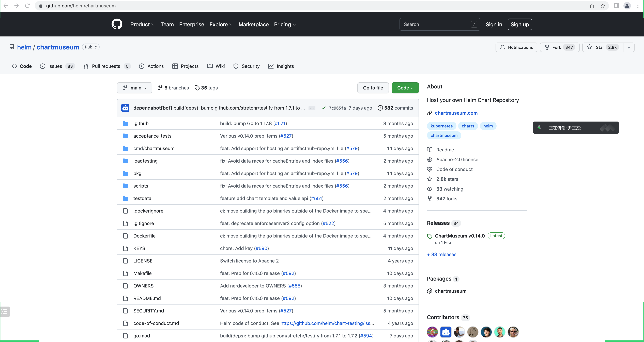The width and height of the screenshot is (644, 342).
Task: Open the browser side panel icon
Action: click(616, 6)
